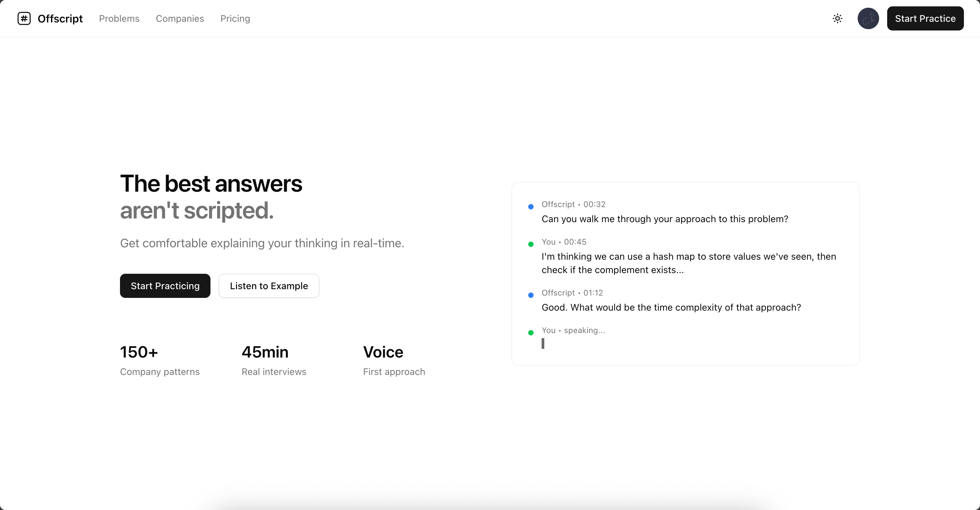Click the Voice First approach stat

(x=394, y=360)
